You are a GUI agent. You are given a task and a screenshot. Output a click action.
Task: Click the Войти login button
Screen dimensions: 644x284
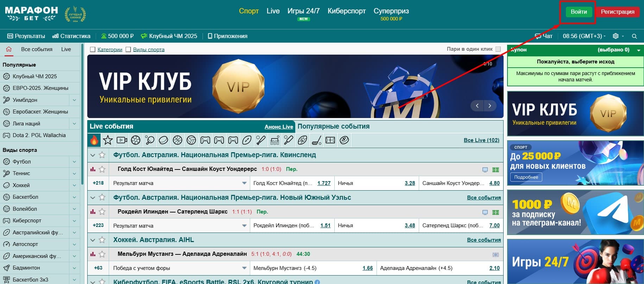point(579,12)
